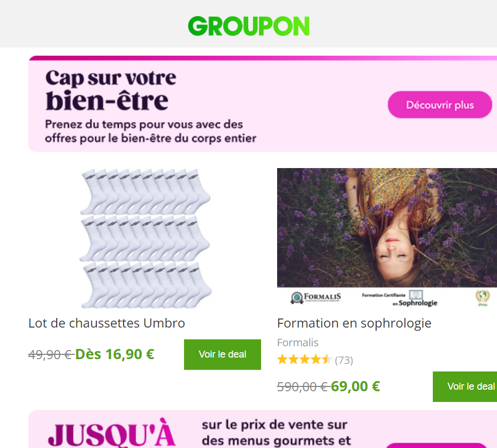Select the 69,00 € discounted price
The image size is (497, 448).
coord(355,386)
